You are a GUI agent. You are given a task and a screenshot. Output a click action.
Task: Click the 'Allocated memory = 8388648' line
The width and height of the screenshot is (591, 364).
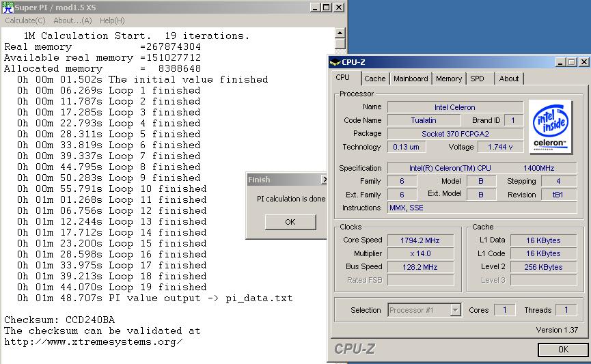pyautogui.click(x=102, y=68)
